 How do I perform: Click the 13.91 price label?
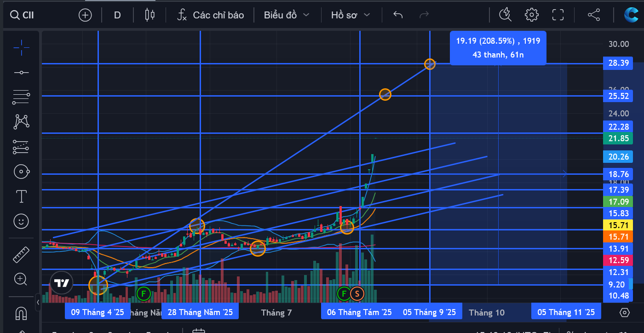[x=618, y=249]
